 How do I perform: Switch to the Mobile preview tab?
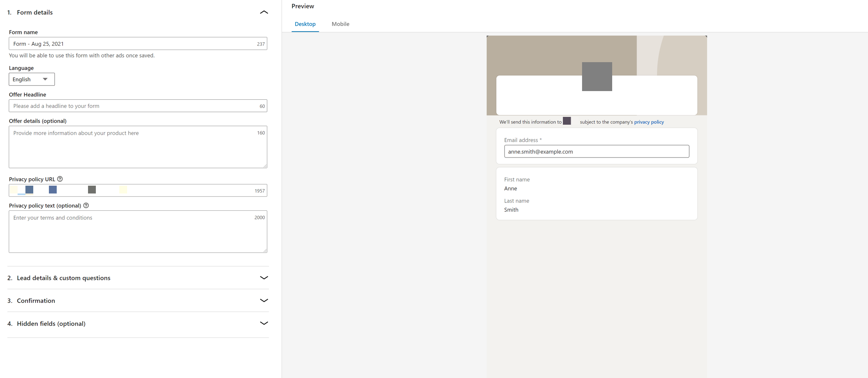[x=340, y=24]
